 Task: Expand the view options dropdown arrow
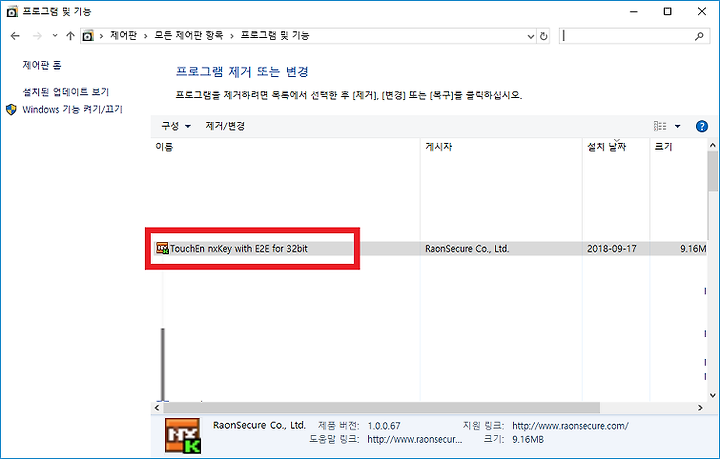pos(677,126)
